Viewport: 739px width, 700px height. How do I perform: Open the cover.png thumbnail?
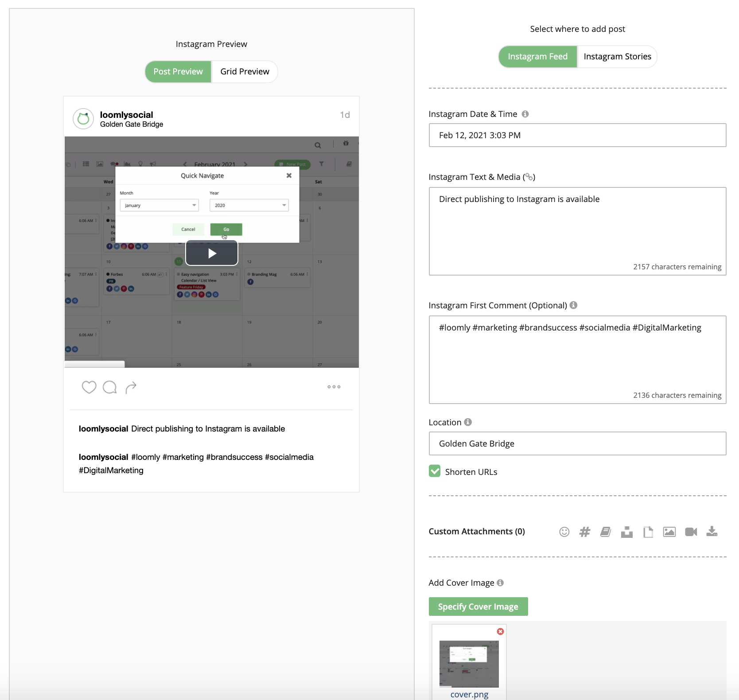[x=469, y=664]
